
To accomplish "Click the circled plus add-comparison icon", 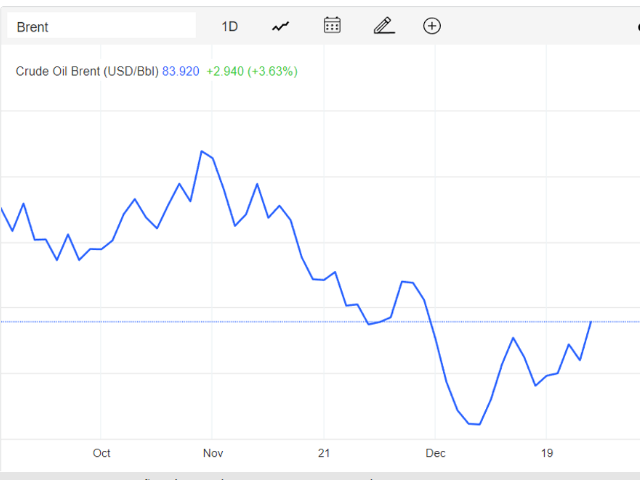I will [x=432, y=26].
